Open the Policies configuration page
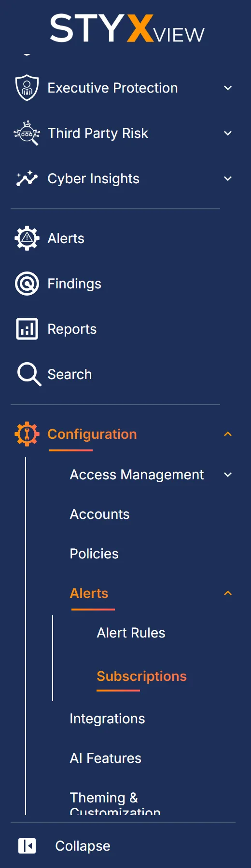 click(x=94, y=554)
